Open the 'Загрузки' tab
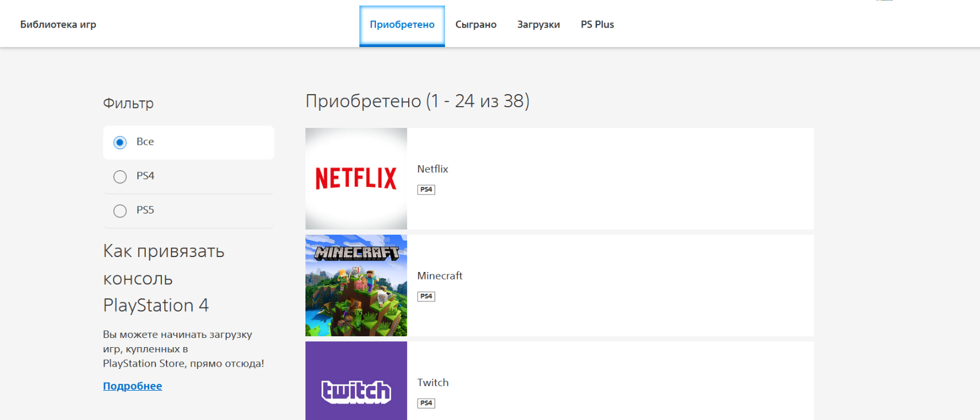The image size is (980, 420). tap(538, 25)
